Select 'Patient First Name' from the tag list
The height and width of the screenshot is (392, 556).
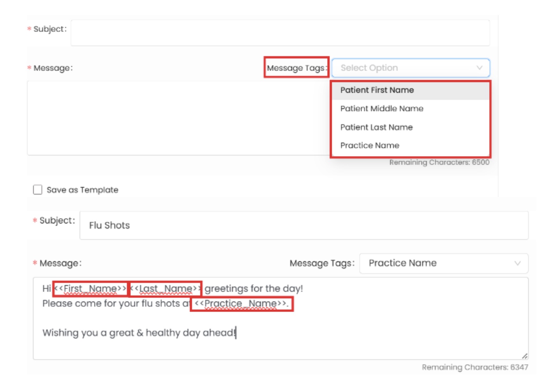point(377,90)
